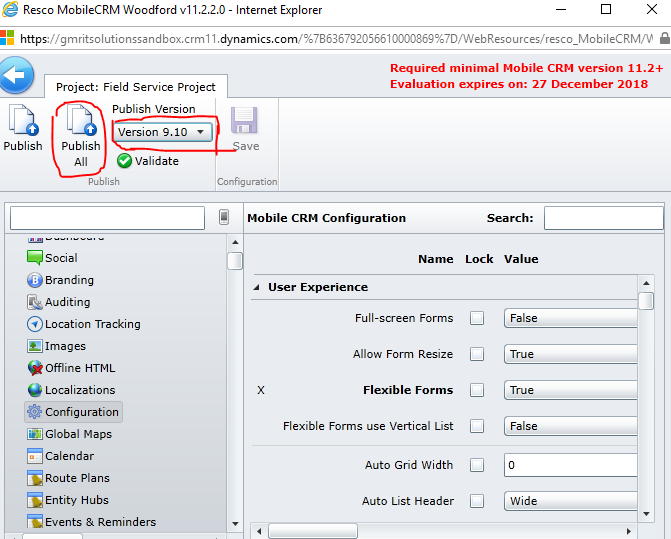Click the blue back arrow button
Image resolution: width=671 pixels, height=539 pixels.
[x=16, y=75]
